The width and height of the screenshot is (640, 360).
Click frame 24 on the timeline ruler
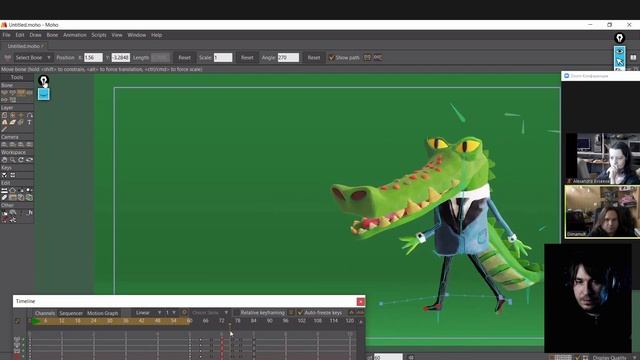(93, 321)
